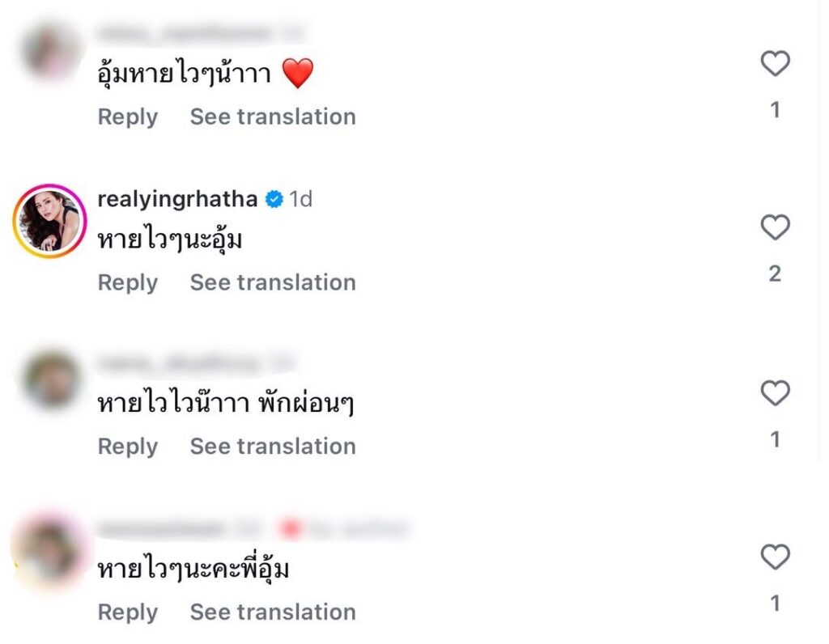
Task: Reply to the third comment
Action: point(127,447)
